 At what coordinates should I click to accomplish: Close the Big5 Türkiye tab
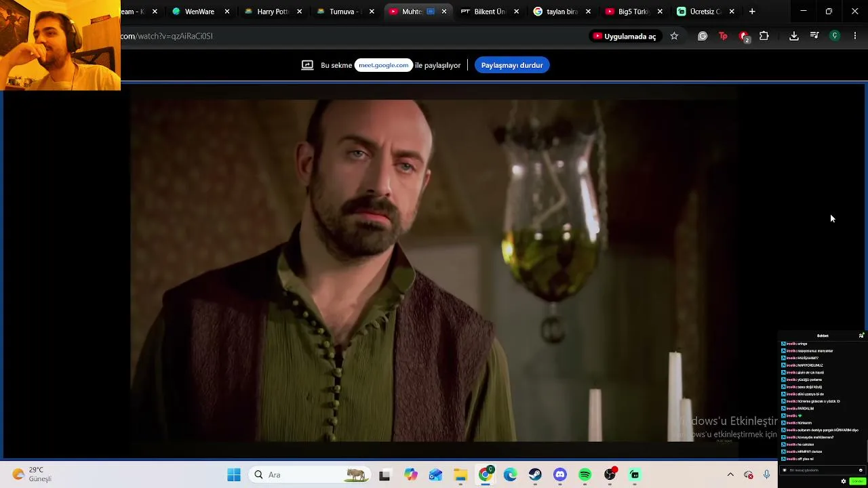coord(660,12)
